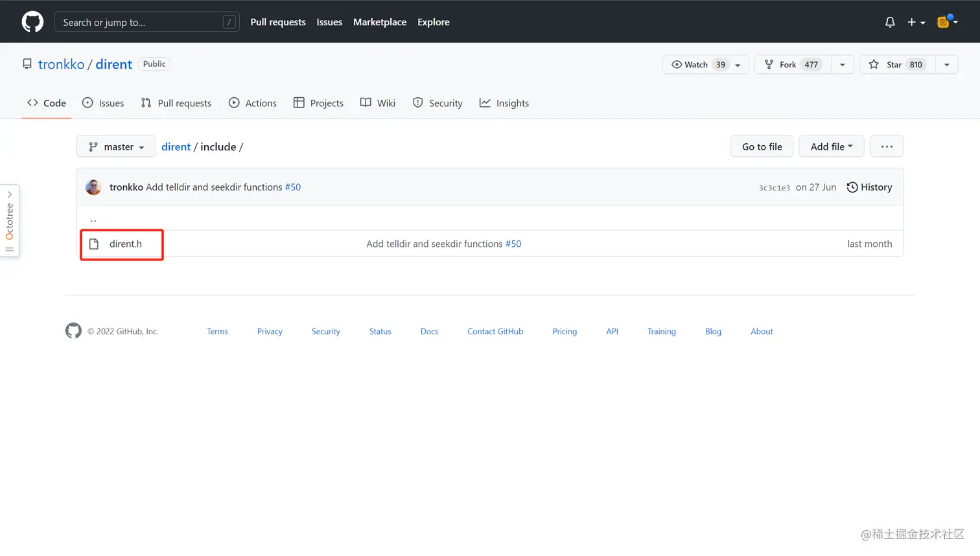Open the user avatar menu
The image size is (980, 556).
pyautogui.click(x=947, y=21)
